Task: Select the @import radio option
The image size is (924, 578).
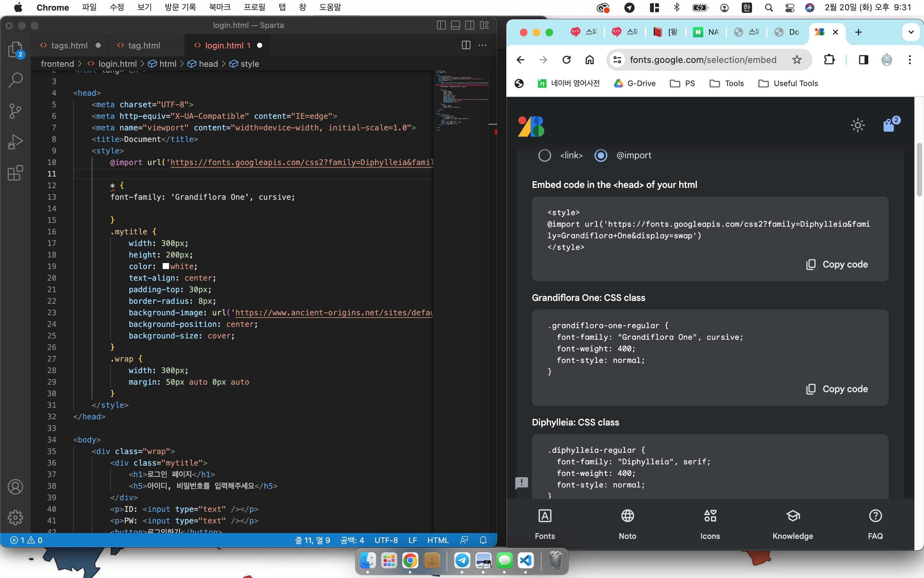Action: click(601, 155)
